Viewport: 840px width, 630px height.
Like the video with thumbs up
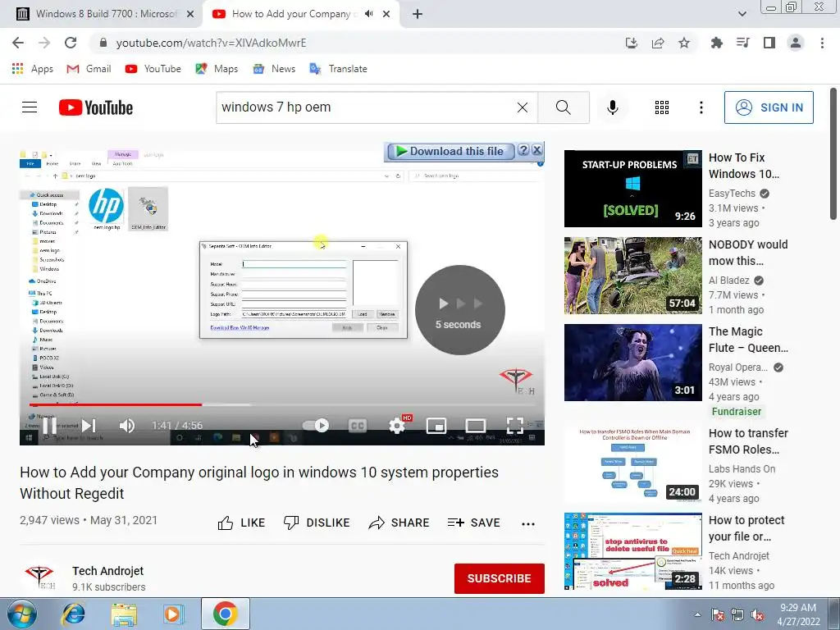[241, 523]
